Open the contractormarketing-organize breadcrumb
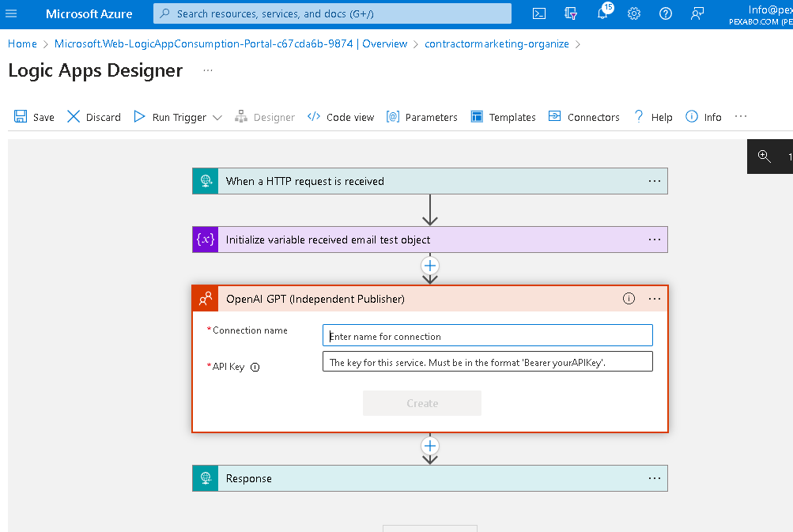 coord(497,44)
